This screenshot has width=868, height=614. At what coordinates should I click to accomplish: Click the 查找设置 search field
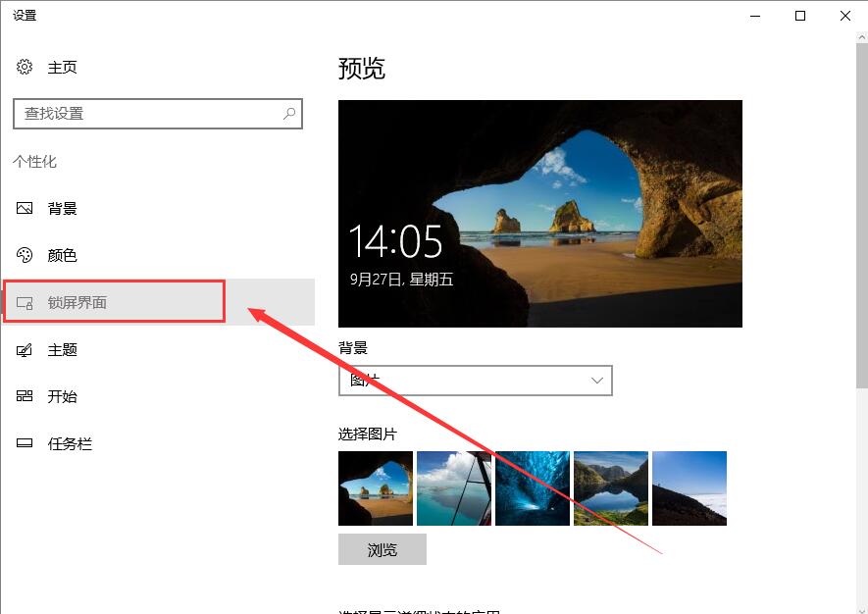pos(158,114)
